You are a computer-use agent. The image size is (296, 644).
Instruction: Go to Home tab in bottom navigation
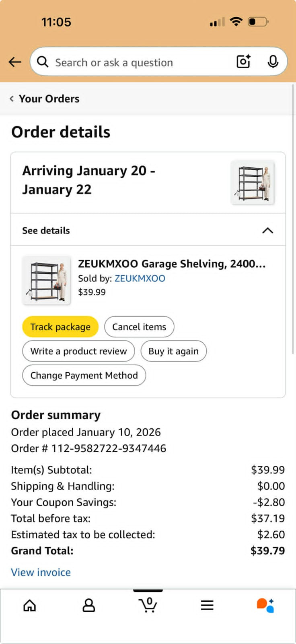pos(30,605)
